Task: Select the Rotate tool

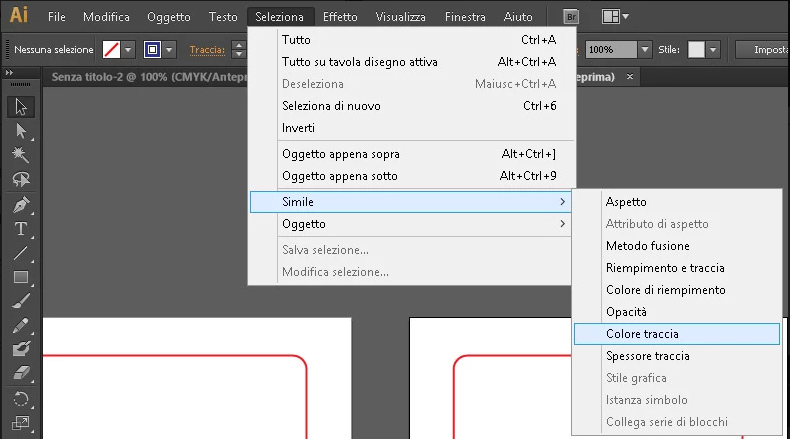Action: pos(21,399)
